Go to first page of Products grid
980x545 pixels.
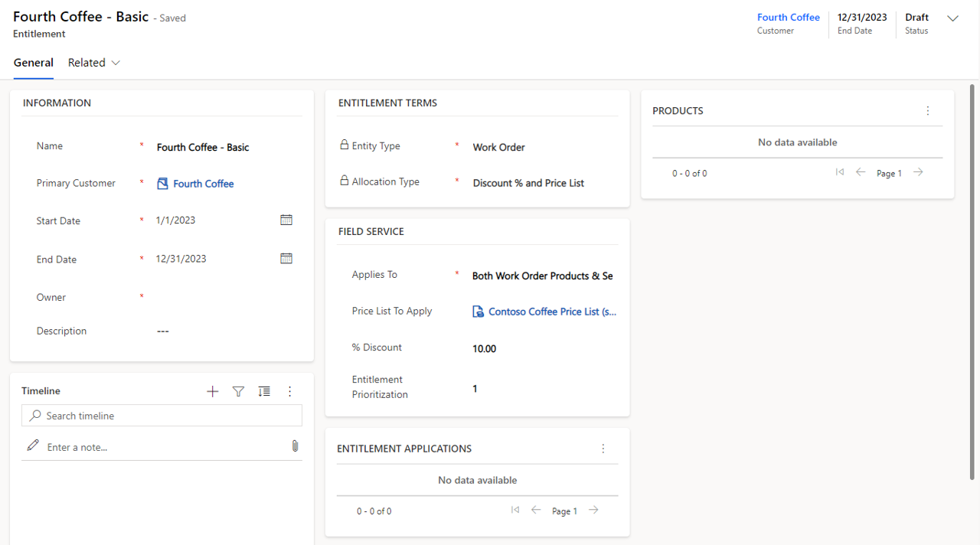point(840,172)
